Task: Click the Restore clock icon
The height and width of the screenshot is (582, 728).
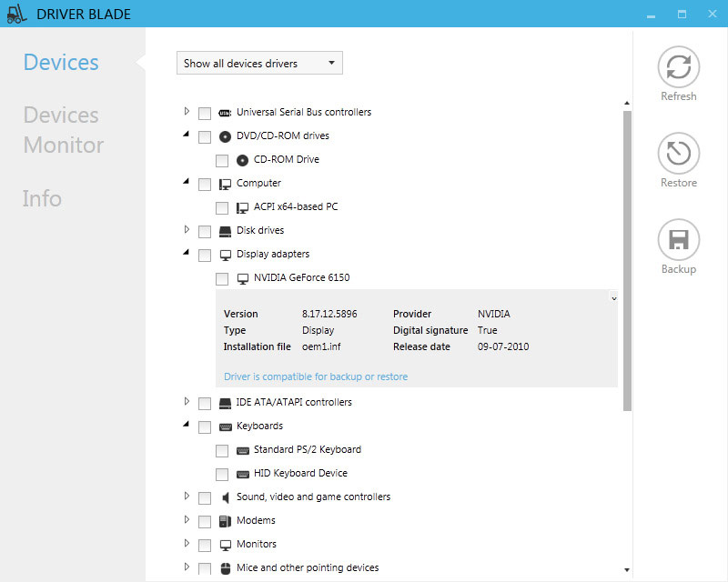Action: (678, 153)
